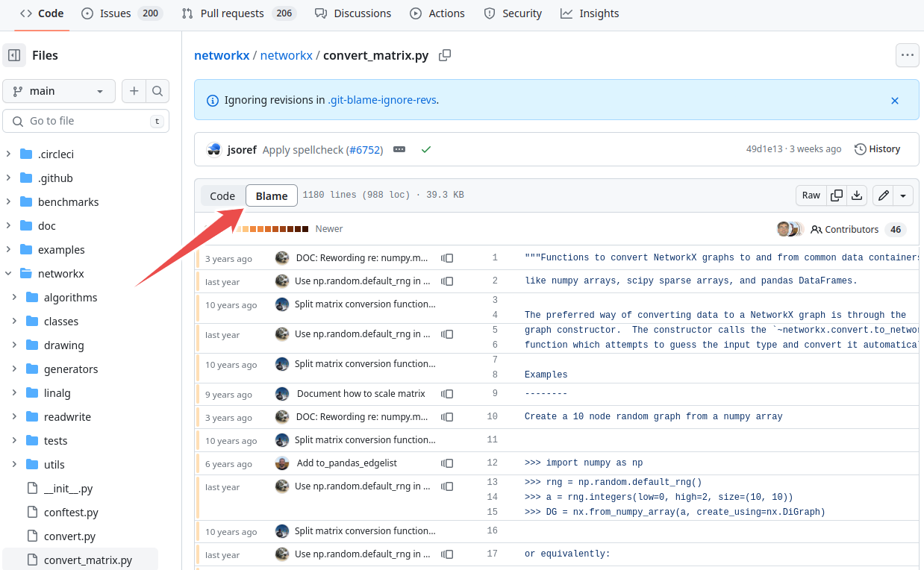
Task: View blame prior to line 10 change
Action: coord(447,417)
